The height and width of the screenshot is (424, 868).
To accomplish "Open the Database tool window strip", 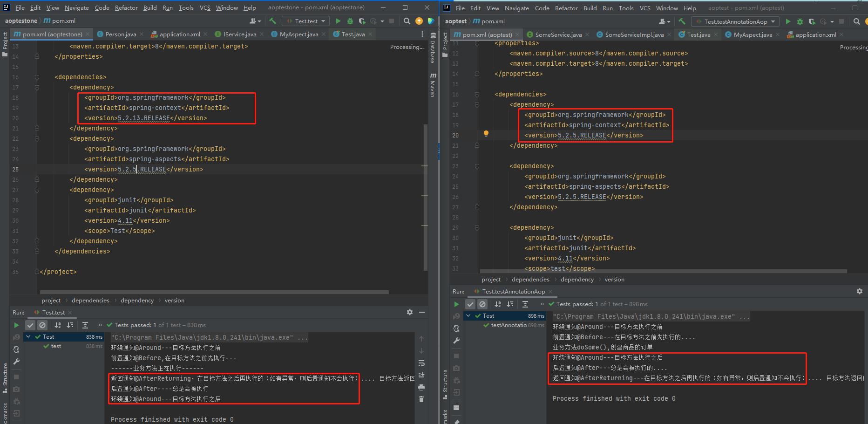I will pos(433,48).
